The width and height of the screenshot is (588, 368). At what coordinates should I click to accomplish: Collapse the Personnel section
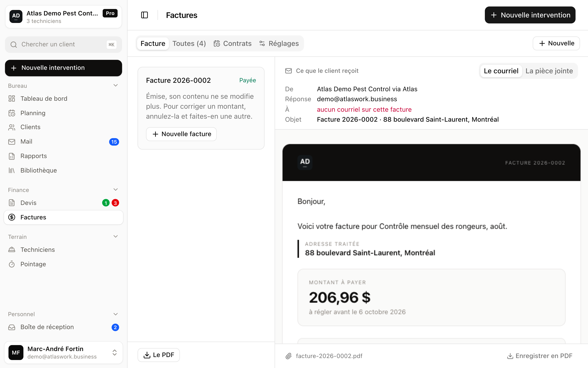[x=116, y=314]
